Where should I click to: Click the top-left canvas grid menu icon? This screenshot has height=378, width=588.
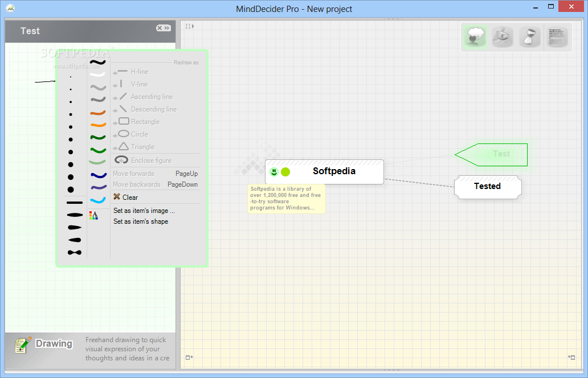[189, 26]
